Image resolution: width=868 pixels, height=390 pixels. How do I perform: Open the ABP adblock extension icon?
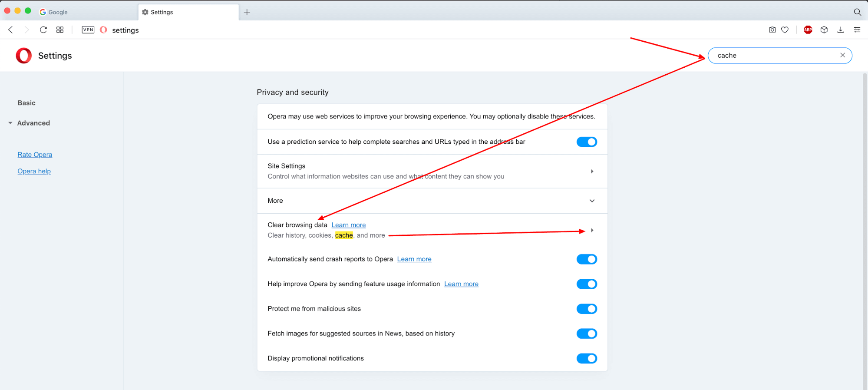(x=808, y=30)
